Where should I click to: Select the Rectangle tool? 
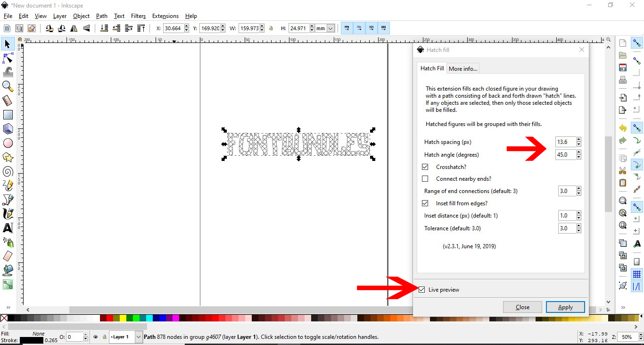(x=8, y=115)
